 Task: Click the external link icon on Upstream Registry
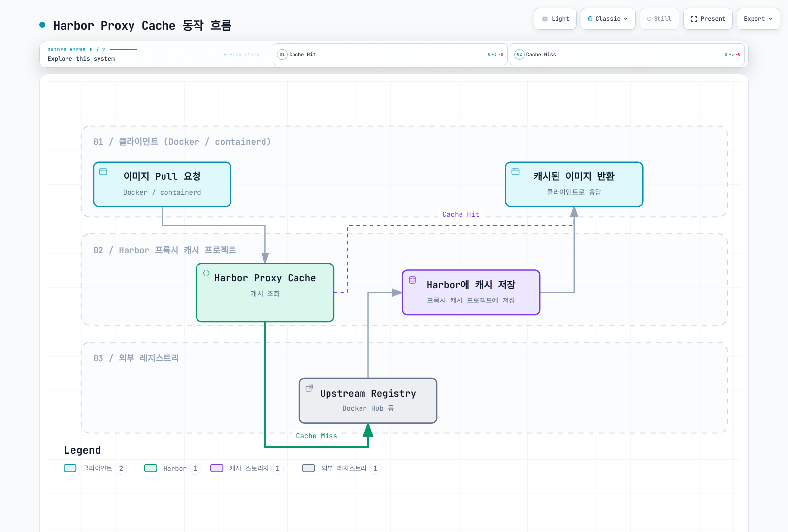[x=309, y=388]
